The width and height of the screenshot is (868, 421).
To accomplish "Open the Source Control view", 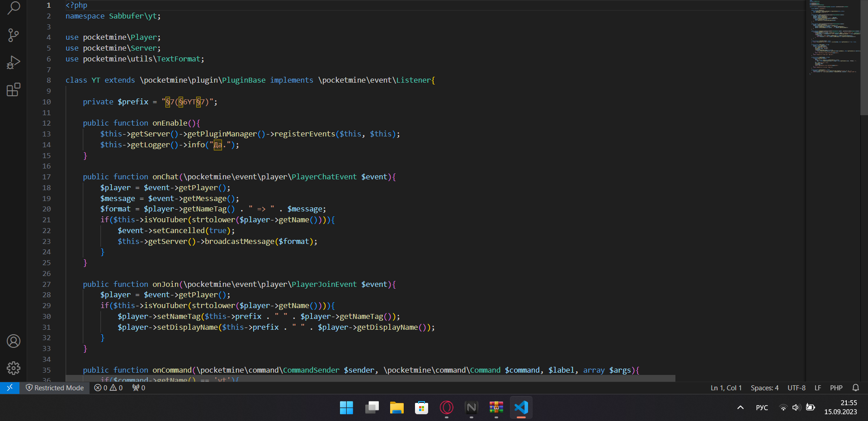I will 14,35.
